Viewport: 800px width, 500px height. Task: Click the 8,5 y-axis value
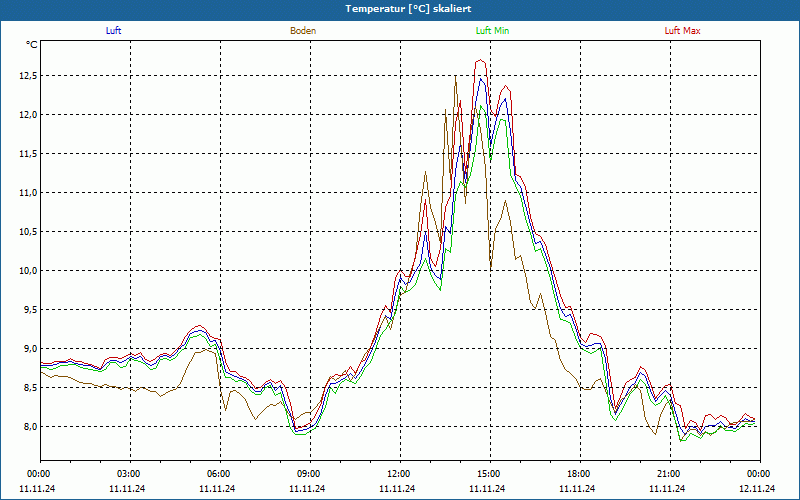click(x=31, y=388)
